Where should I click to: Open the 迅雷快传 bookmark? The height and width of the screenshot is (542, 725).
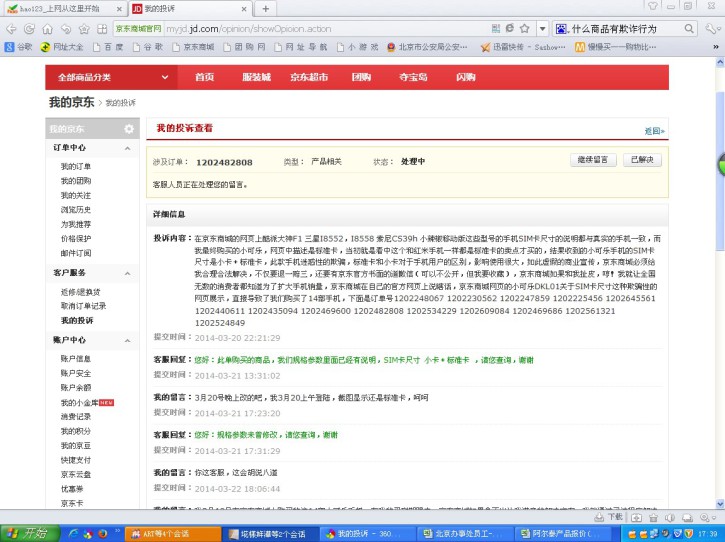(522, 47)
